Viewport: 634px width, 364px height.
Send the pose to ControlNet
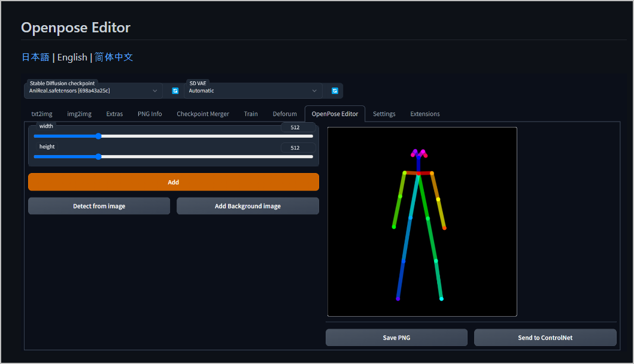[x=545, y=337]
